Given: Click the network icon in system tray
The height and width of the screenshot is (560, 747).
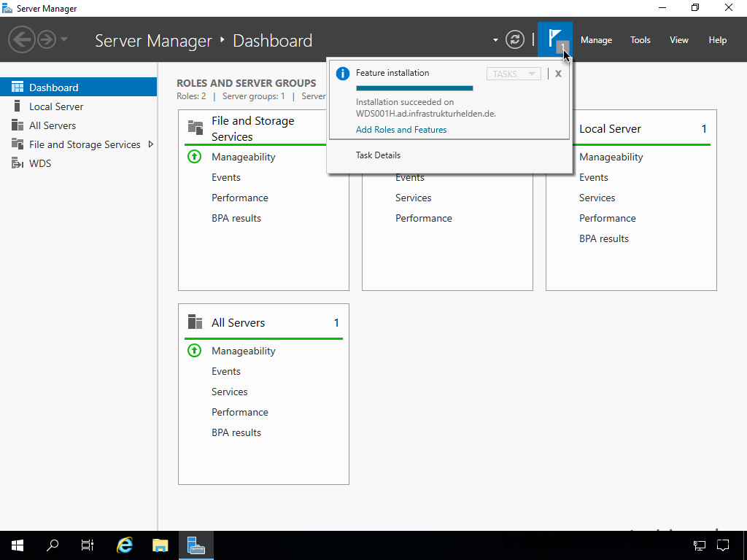Looking at the screenshot, I should tap(699, 545).
